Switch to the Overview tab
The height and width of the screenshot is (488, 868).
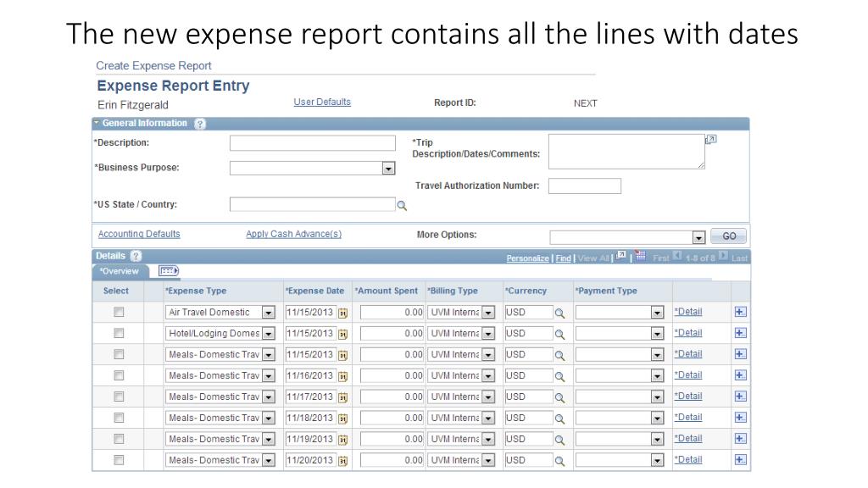pos(120,272)
